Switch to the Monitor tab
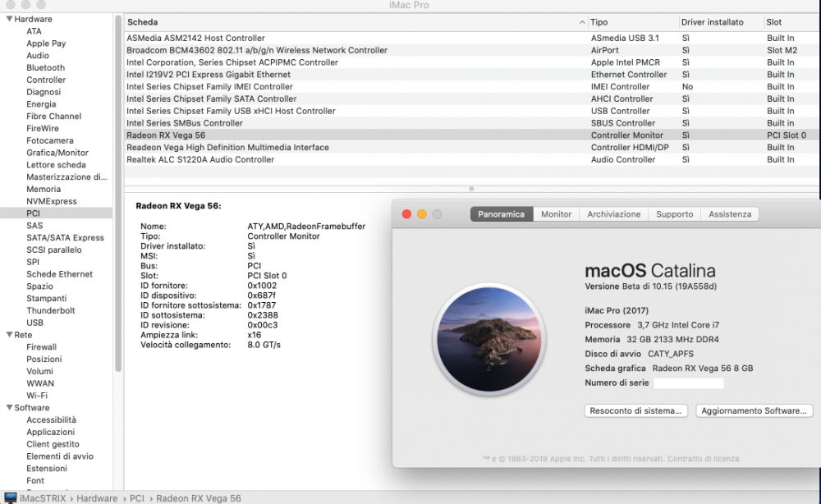The height and width of the screenshot is (504, 821). click(556, 214)
